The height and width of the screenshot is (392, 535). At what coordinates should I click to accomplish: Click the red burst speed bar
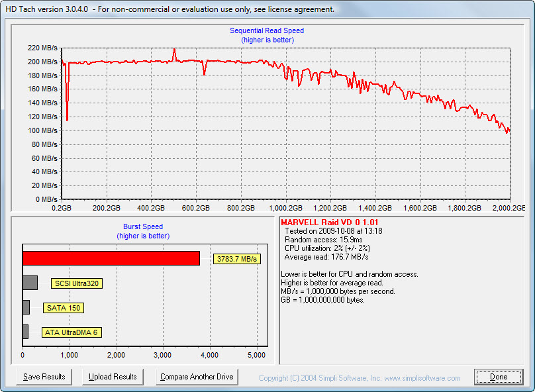tap(111, 258)
